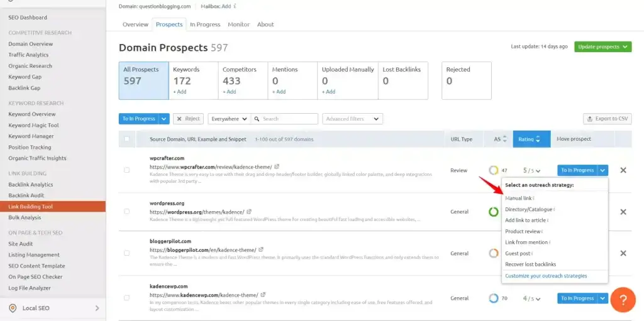Open Keyword Magic Tool in sidebar
This screenshot has height=321, width=644.
(x=33, y=125)
